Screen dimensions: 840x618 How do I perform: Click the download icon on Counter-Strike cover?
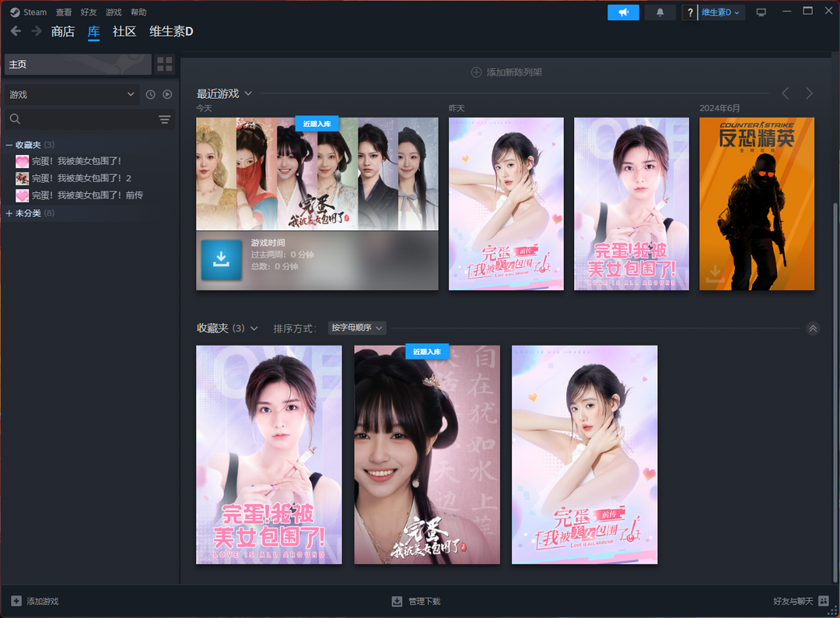point(715,274)
